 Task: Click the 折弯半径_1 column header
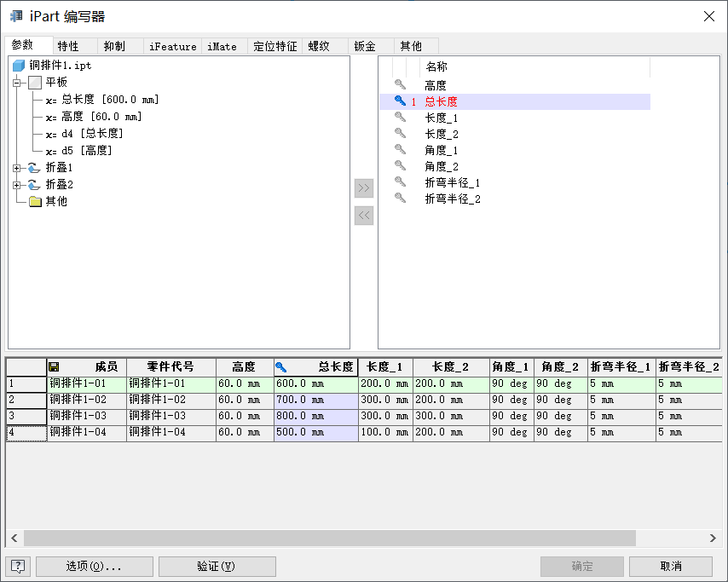click(x=621, y=367)
